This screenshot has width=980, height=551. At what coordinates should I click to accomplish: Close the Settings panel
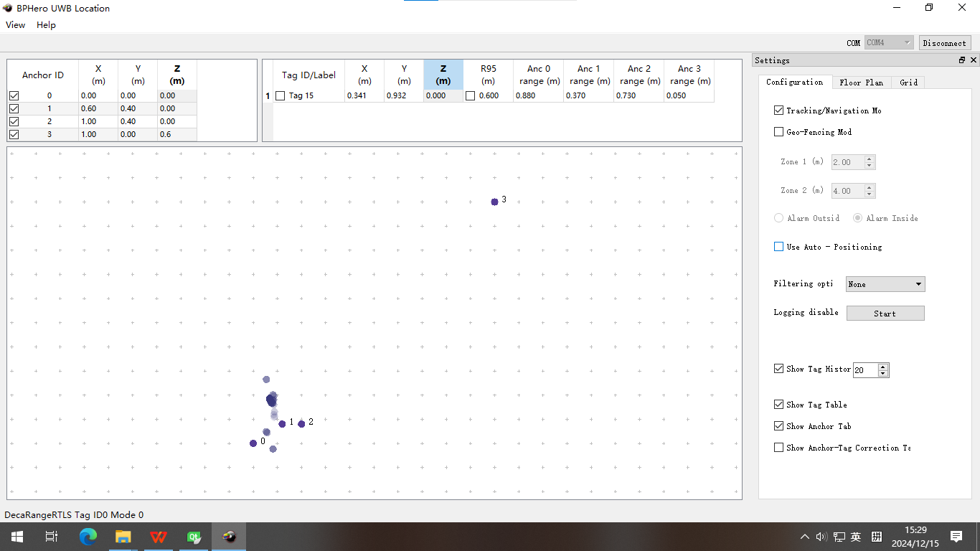[972, 60]
